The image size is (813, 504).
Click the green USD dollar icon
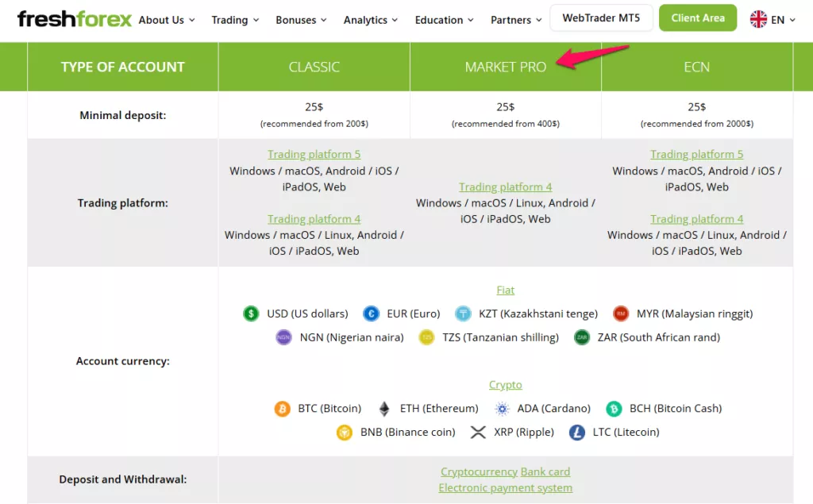point(251,314)
